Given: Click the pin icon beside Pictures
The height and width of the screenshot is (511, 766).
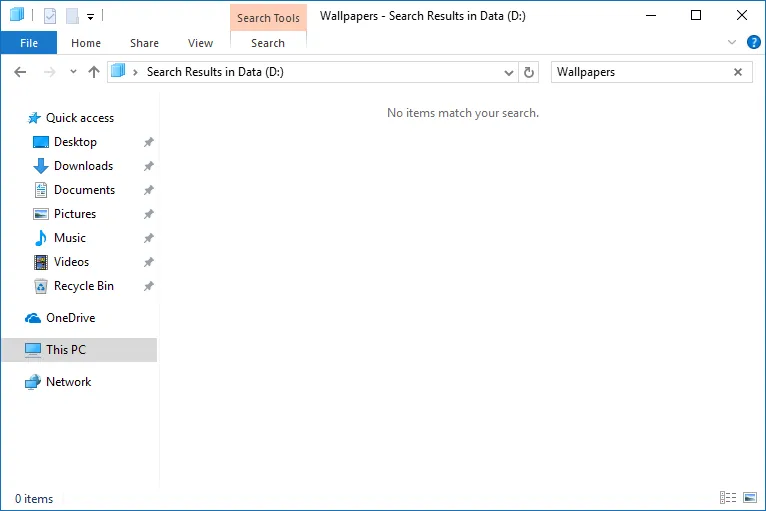Looking at the screenshot, I should (x=149, y=214).
